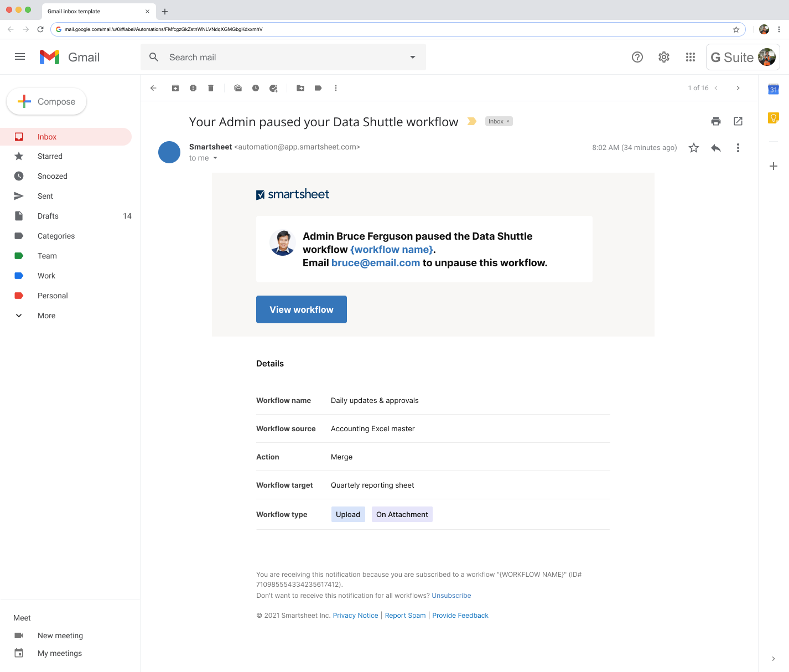The width and height of the screenshot is (789, 672).
Task: Click the Report Spam link
Action: (406, 616)
